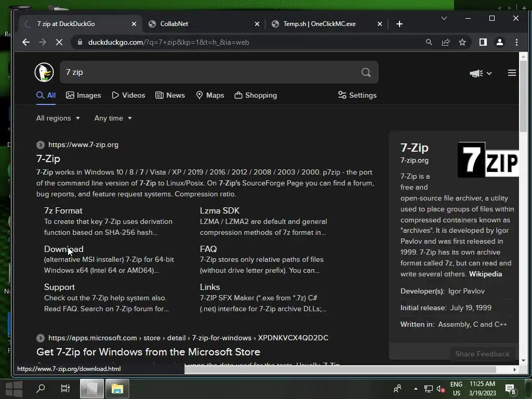Toggle the browser side panel icon

(x=483, y=42)
